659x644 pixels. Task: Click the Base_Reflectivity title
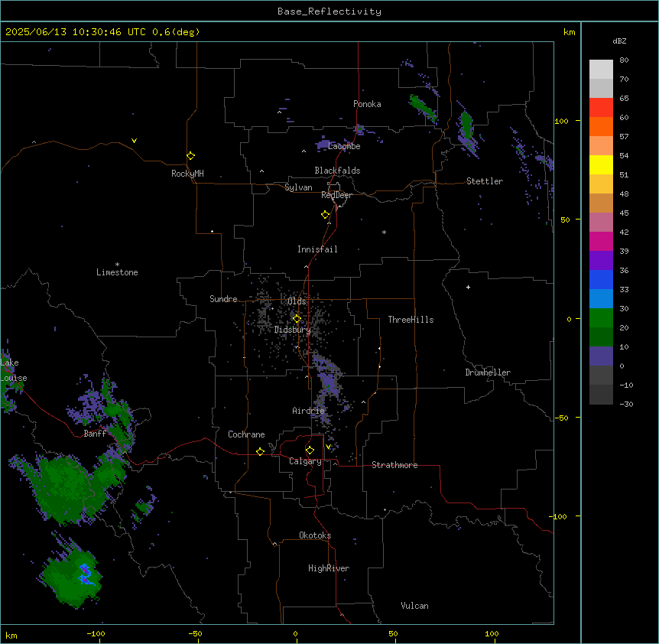click(329, 11)
